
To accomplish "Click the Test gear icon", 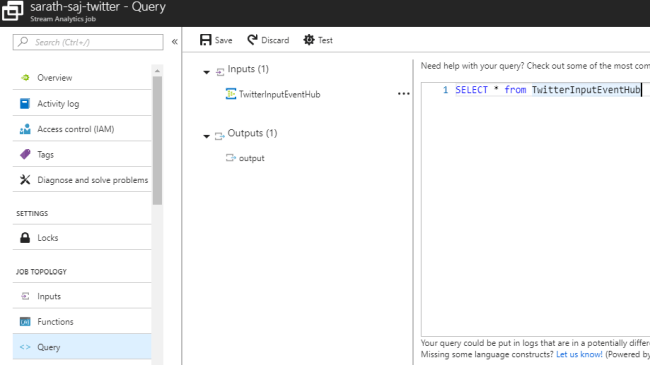I will click(309, 40).
